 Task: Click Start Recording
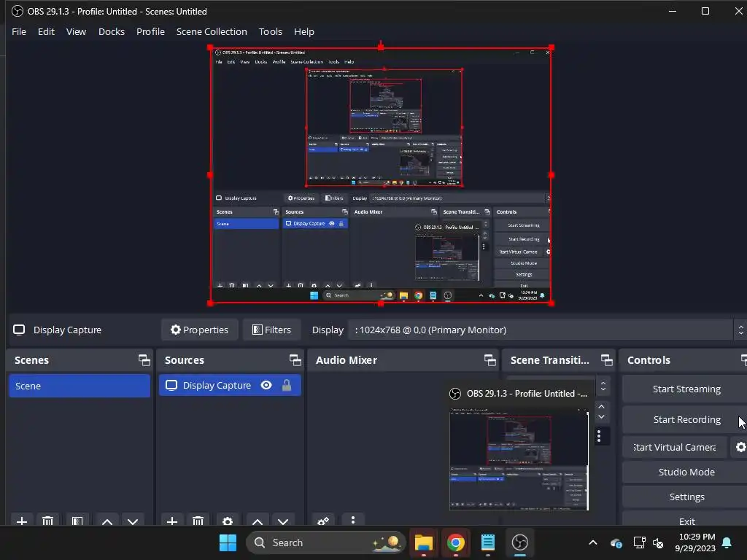[x=686, y=419]
